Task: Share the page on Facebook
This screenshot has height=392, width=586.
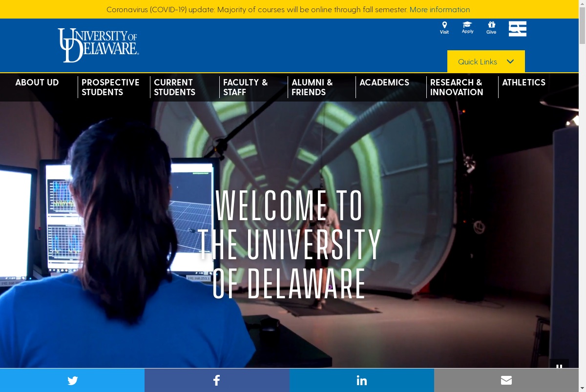Action: tap(217, 380)
